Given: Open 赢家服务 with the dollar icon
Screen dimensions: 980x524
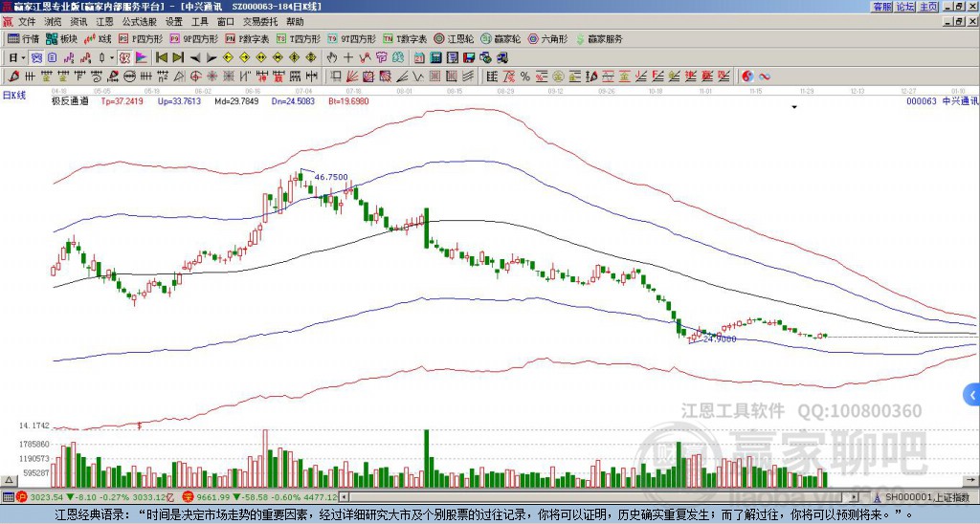Looking at the screenshot, I should point(599,38).
